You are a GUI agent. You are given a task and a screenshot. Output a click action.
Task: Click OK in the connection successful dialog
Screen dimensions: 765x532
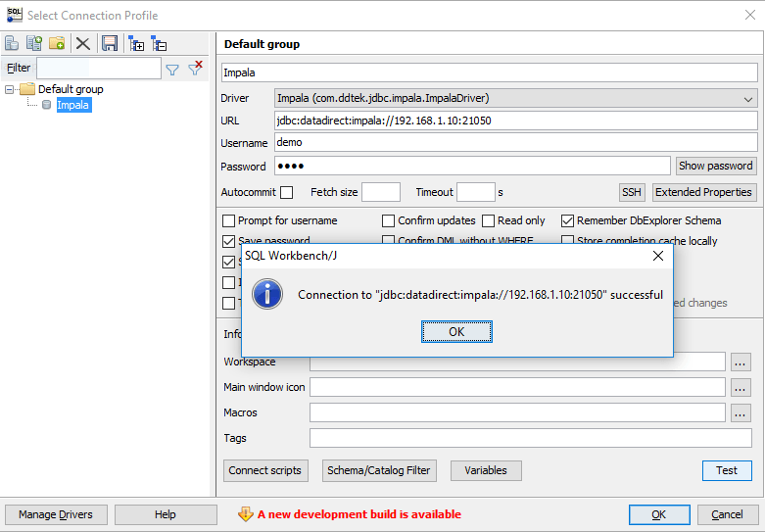click(x=456, y=332)
